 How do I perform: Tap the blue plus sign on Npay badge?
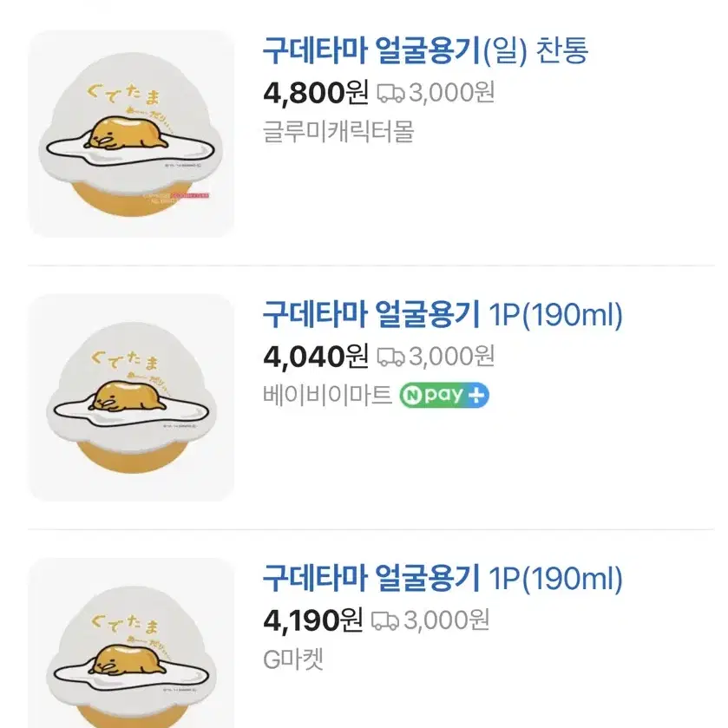pyautogui.click(x=476, y=395)
